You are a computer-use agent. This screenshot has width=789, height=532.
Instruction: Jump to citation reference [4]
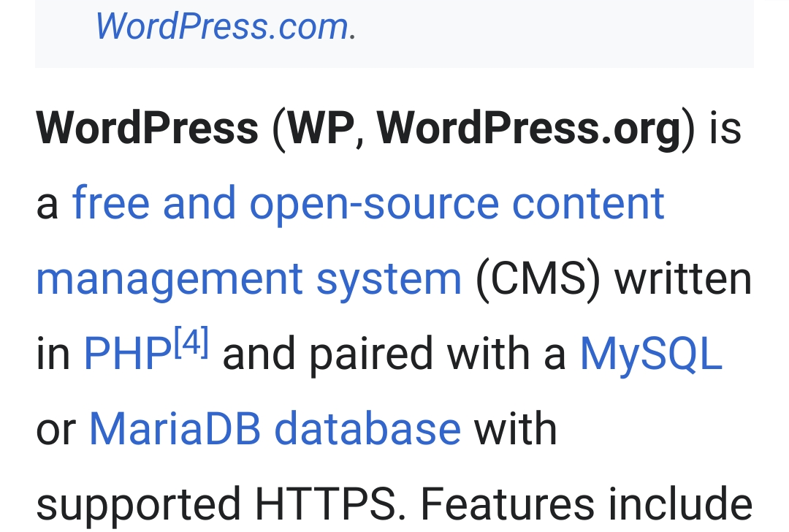(x=191, y=343)
